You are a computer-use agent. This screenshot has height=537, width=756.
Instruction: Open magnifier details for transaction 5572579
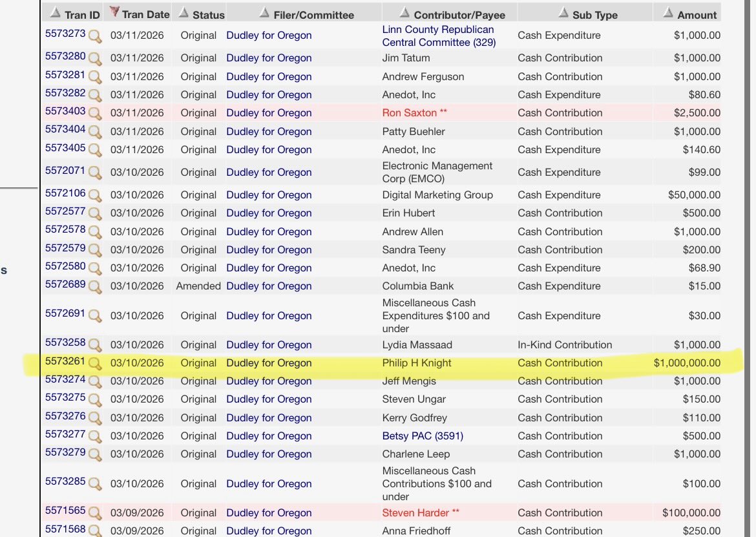95,251
